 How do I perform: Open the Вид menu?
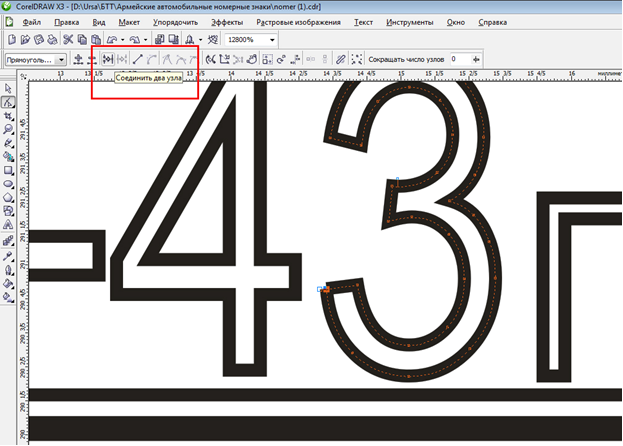pos(99,22)
